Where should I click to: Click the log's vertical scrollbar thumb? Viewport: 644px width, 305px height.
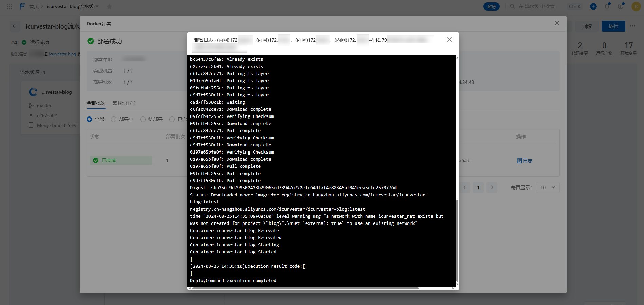(457, 240)
